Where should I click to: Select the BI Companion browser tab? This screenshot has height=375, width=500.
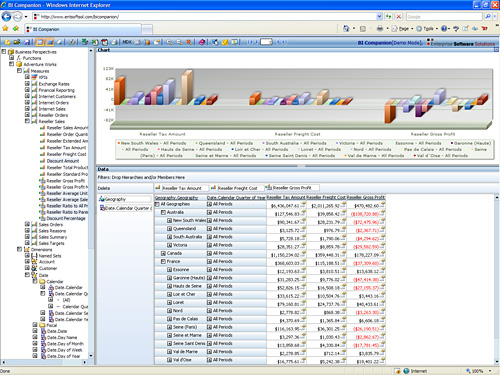[x=83, y=29]
